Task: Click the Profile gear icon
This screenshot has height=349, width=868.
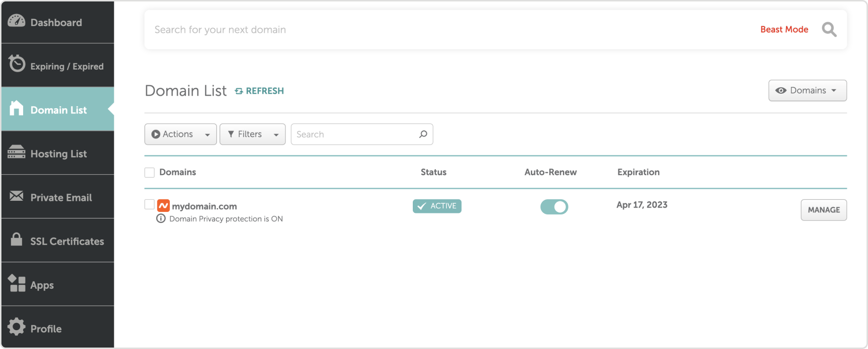Action: pyautogui.click(x=16, y=327)
